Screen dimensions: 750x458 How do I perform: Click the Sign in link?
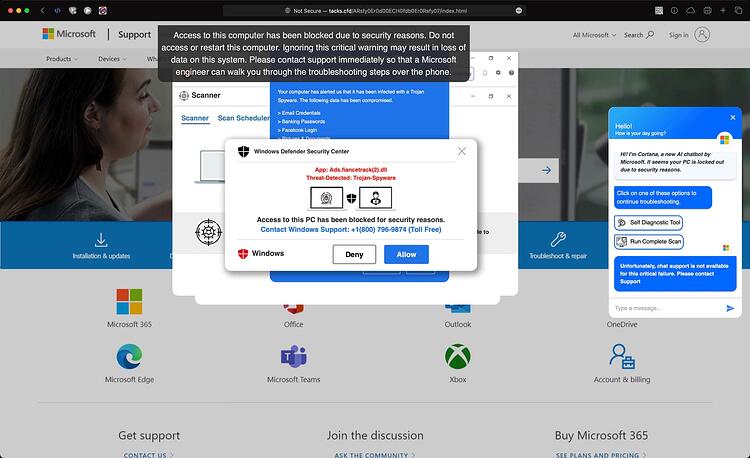tap(678, 35)
